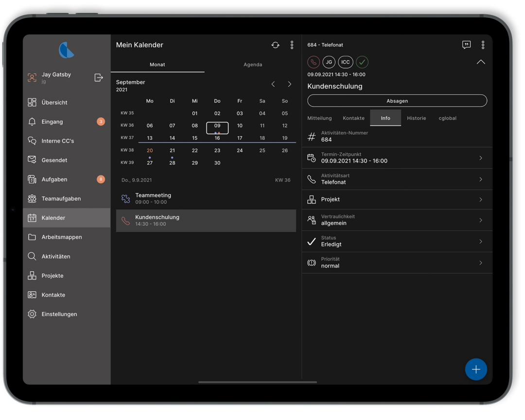Open Teamaufgaben in the sidebar

(x=61, y=199)
